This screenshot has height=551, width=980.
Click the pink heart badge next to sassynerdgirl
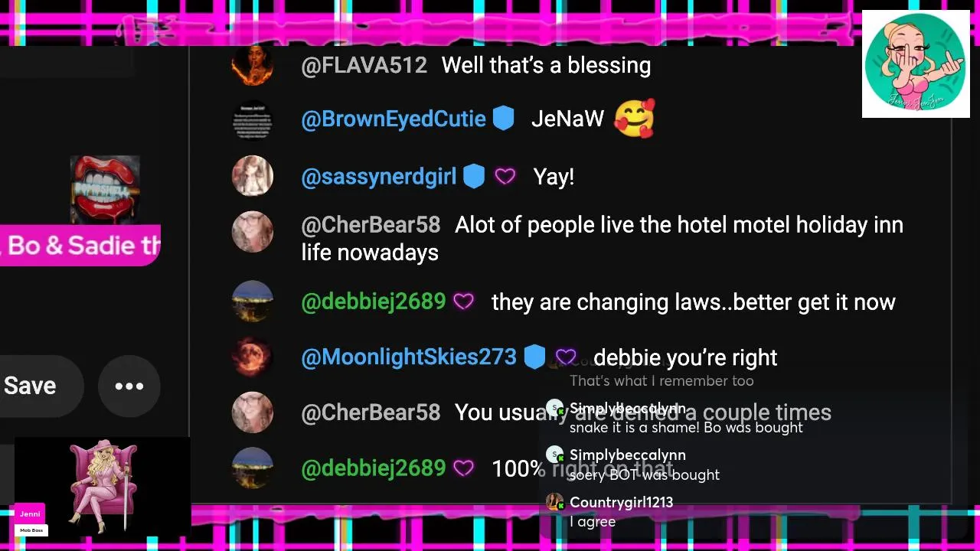pos(505,178)
